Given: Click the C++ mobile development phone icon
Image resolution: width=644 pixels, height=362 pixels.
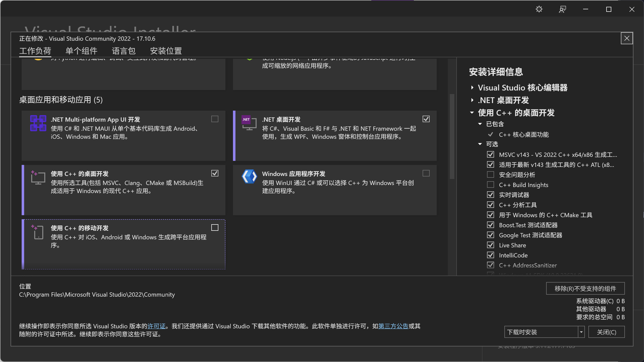Looking at the screenshot, I should 37,232.
